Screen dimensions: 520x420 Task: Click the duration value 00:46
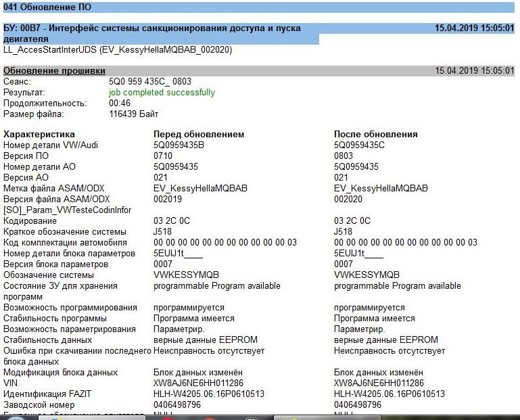[x=120, y=103]
